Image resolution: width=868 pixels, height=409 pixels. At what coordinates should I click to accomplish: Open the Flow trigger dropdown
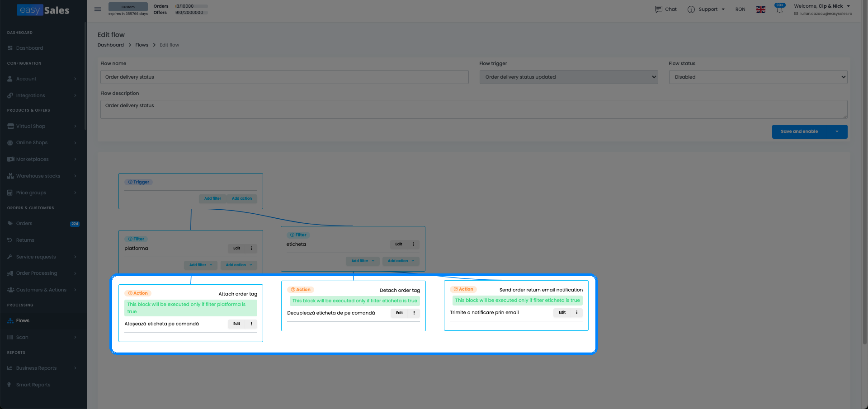click(569, 77)
